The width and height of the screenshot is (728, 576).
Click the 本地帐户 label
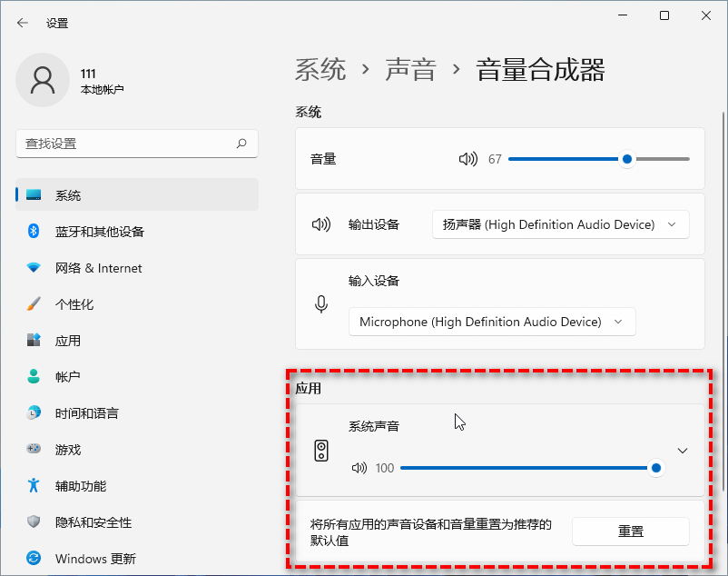coord(103,89)
